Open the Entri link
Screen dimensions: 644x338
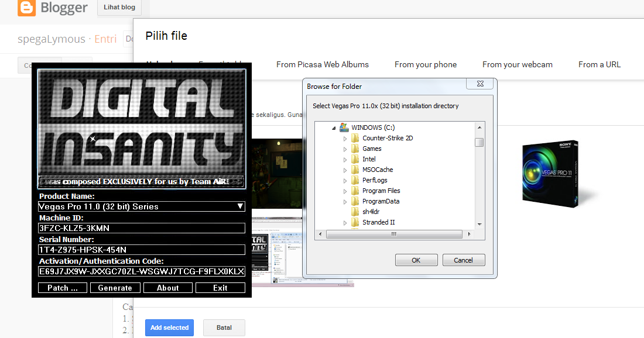tap(105, 39)
